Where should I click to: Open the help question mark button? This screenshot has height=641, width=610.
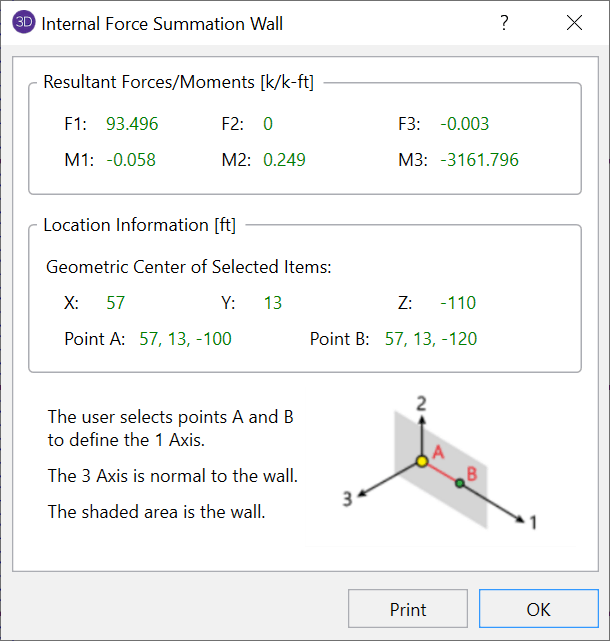point(504,23)
